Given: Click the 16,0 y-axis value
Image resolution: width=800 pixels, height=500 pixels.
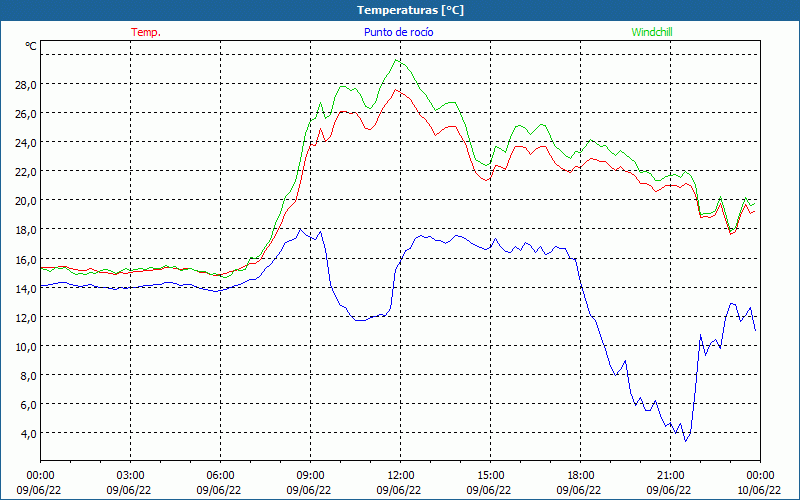Looking at the screenshot, I should click(26, 259).
